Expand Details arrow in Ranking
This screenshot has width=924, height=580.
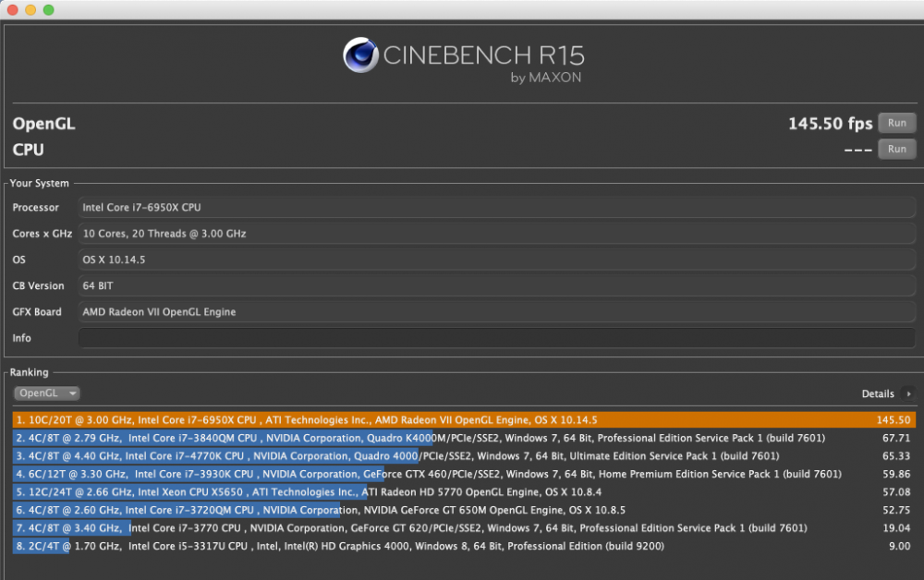coord(908,394)
